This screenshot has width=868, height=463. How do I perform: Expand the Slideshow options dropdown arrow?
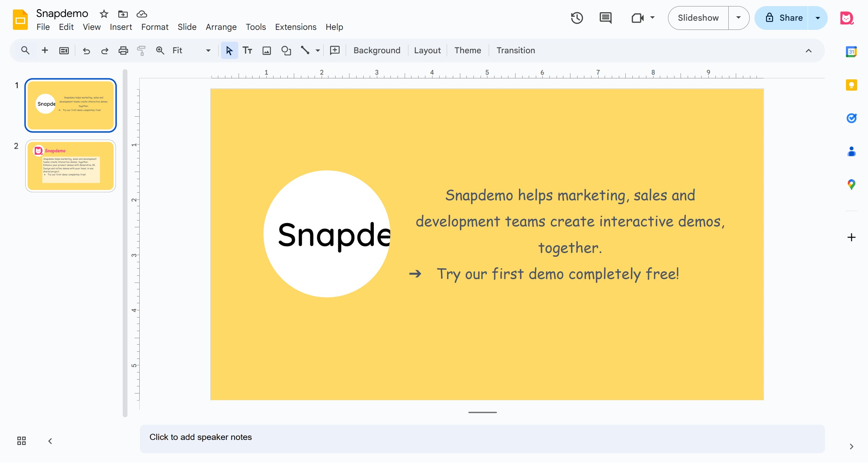click(x=739, y=18)
